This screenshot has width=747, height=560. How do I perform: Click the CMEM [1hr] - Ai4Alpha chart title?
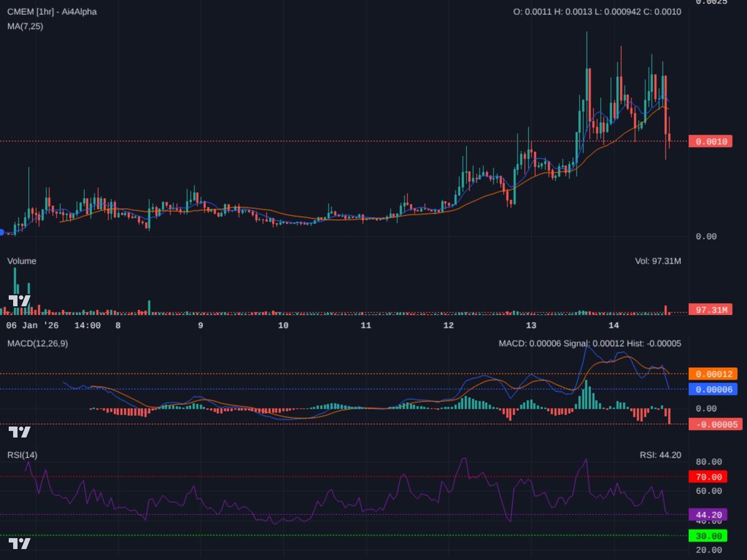pos(52,12)
